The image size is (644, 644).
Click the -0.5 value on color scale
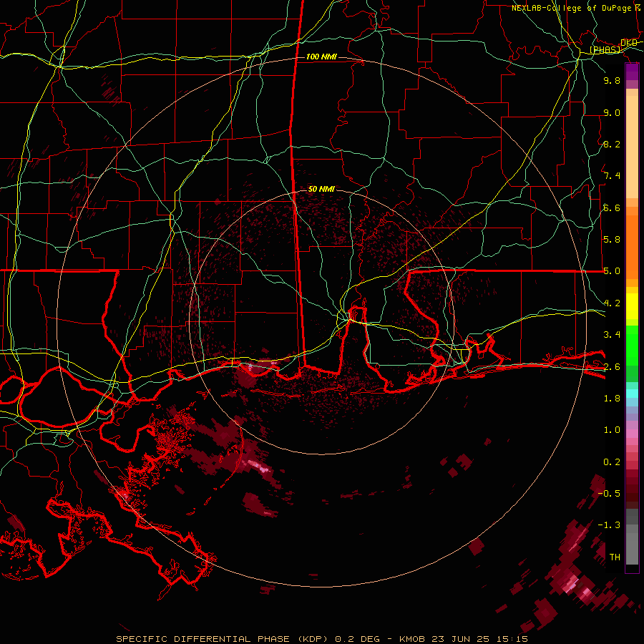(609, 493)
